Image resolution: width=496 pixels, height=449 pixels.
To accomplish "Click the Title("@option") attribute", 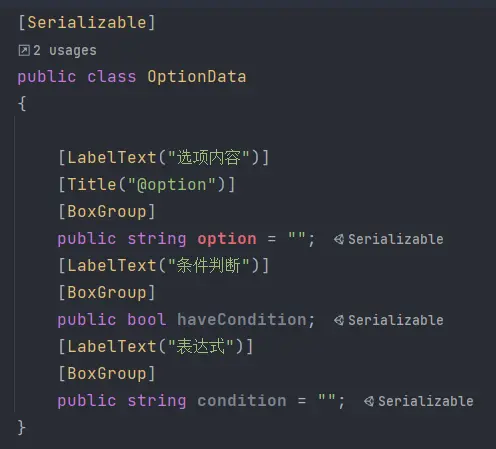I will click(x=147, y=185).
